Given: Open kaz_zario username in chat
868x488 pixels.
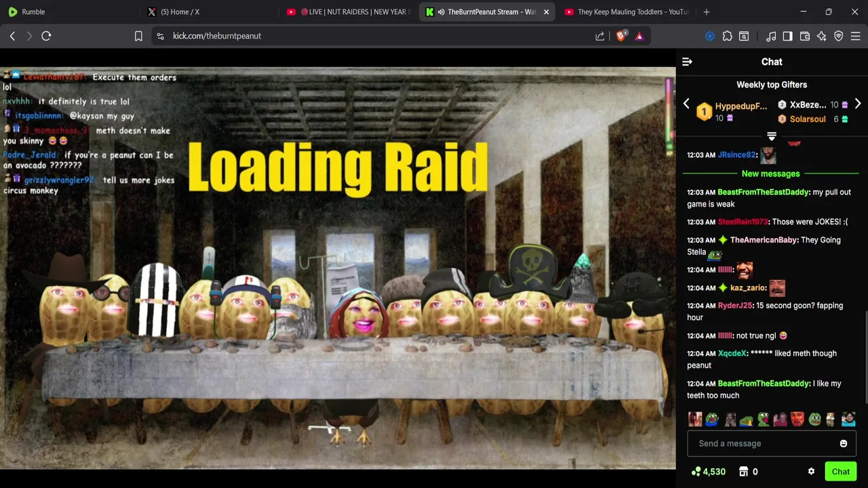Looking at the screenshot, I should coord(747,288).
